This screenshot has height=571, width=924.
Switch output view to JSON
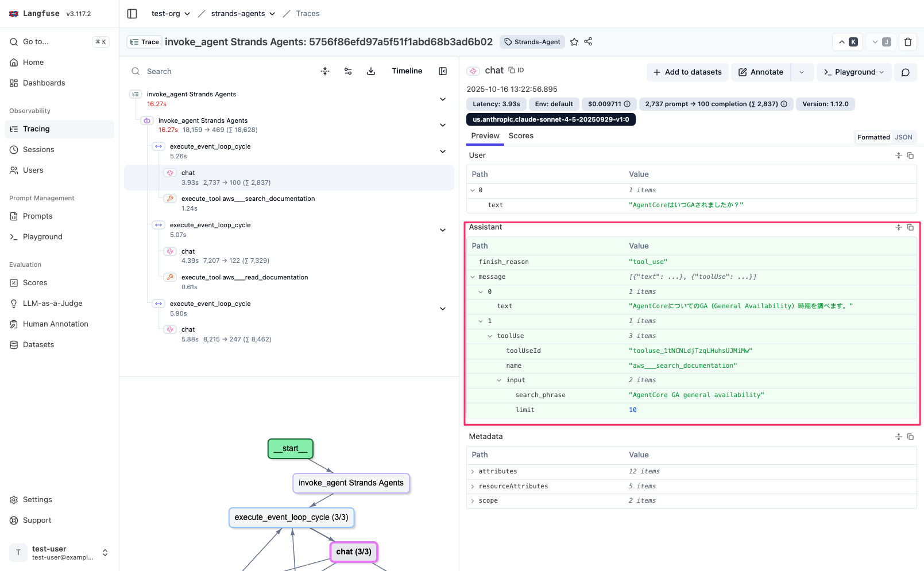(903, 137)
